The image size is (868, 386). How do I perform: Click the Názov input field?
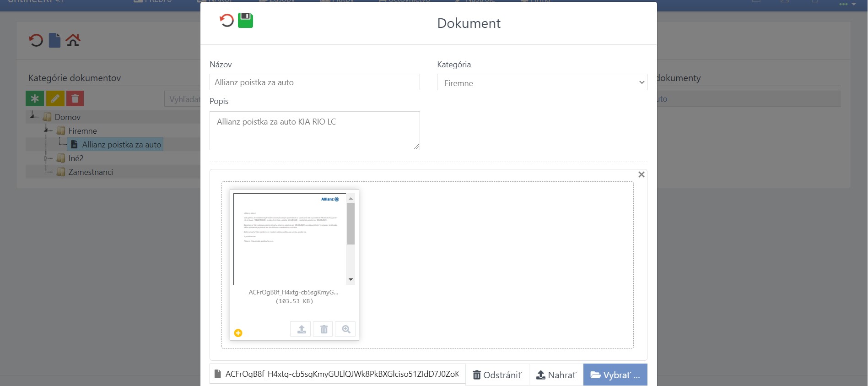[x=315, y=82]
